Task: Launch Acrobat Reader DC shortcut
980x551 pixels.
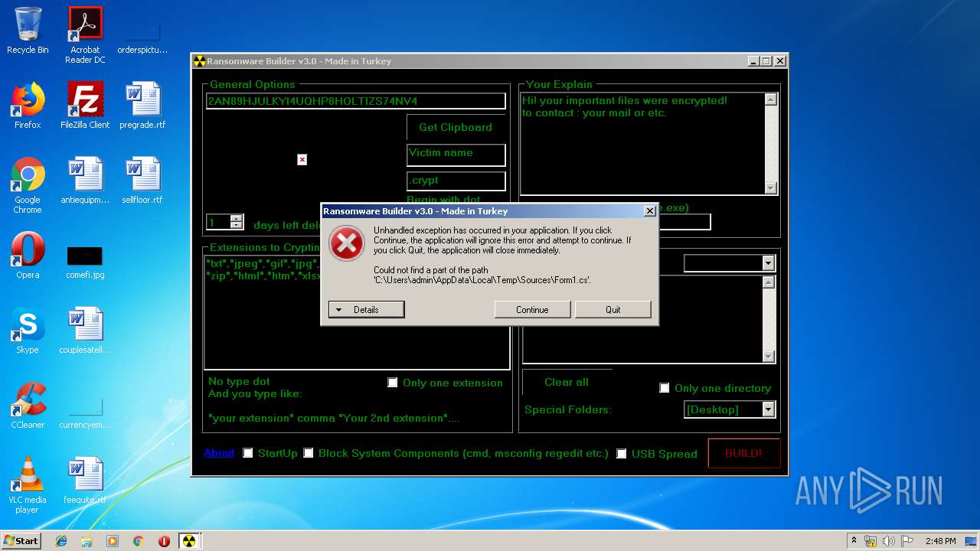Action: [85, 35]
